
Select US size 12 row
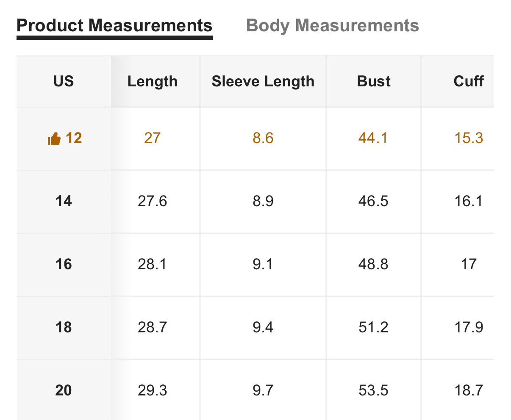click(255, 138)
